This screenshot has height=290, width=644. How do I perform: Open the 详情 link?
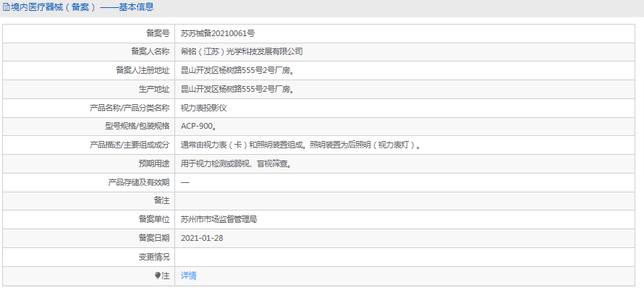pos(188,276)
